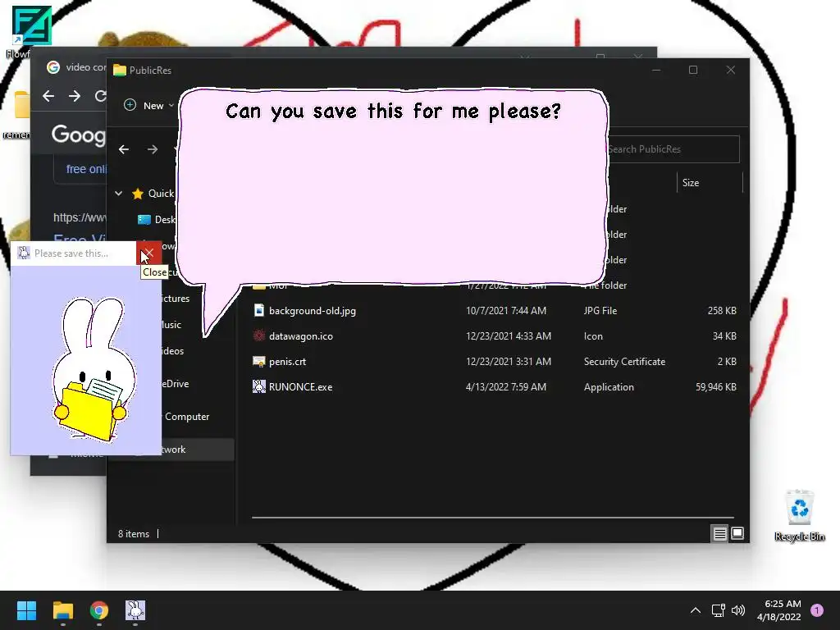Click the RUNONCE.exe bunny file icon
Screen dimensions: 840x630
pyautogui.click(x=258, y=387)
